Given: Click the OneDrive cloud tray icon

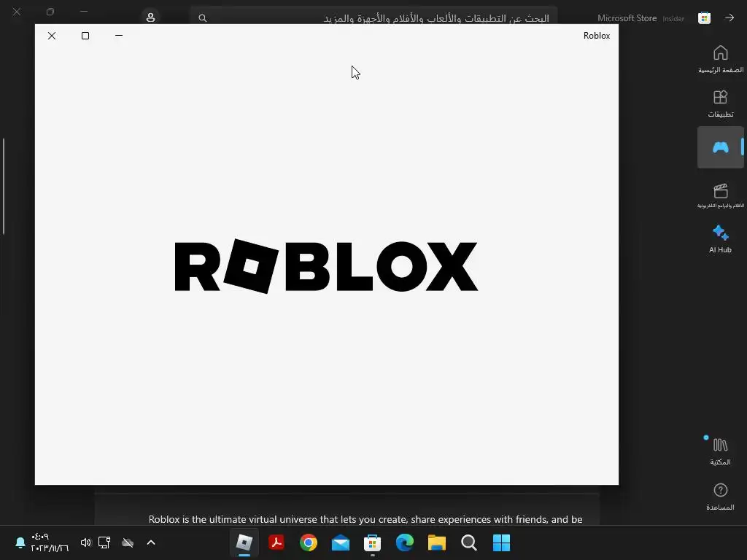Looking at the screenshot, I should coord(128,542).
